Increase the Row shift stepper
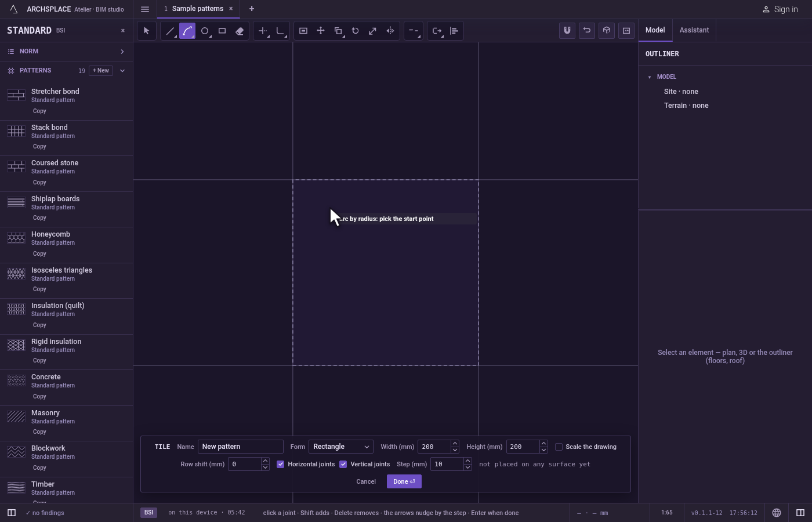The width and height of the screenshot is (812, 522). pyautogui.click(x=265, y=461)
